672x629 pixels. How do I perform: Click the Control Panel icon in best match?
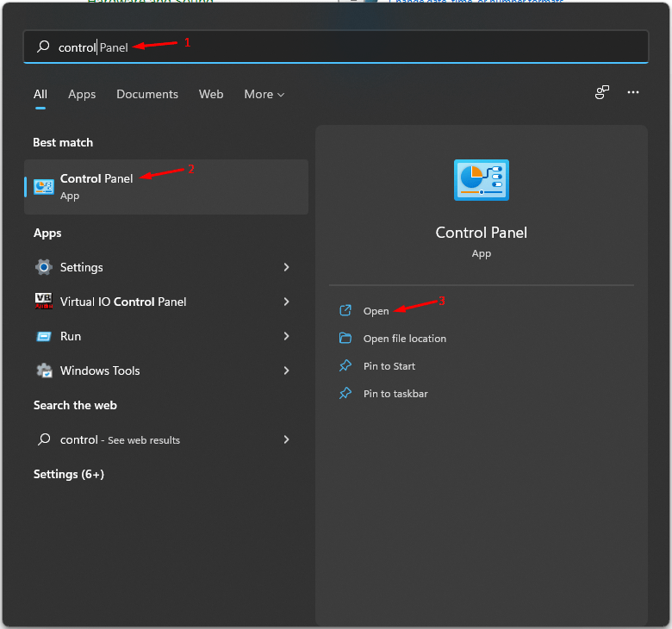[44, 187]
